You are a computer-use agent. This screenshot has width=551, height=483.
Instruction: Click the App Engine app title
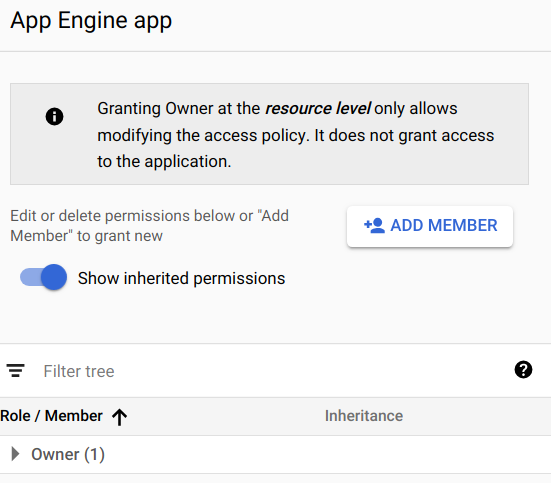pyautogui.click(x=91, y=21)
